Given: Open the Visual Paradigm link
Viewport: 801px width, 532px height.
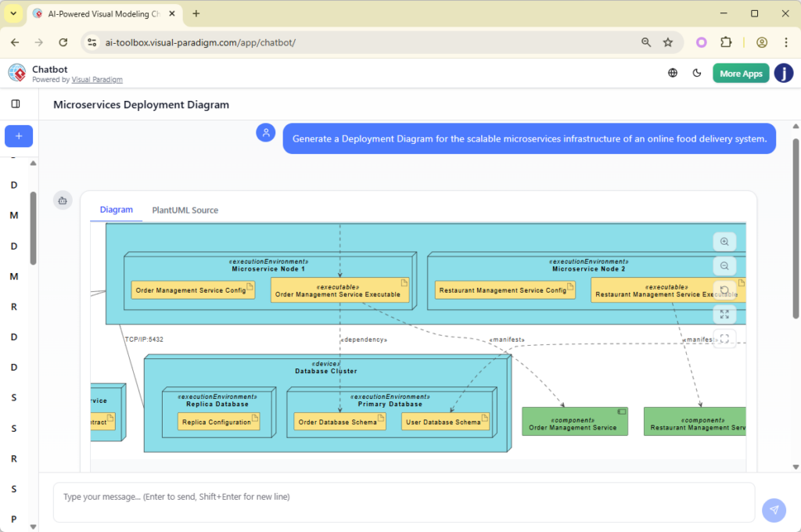Looking at the screenshot, I should (97, 79).
